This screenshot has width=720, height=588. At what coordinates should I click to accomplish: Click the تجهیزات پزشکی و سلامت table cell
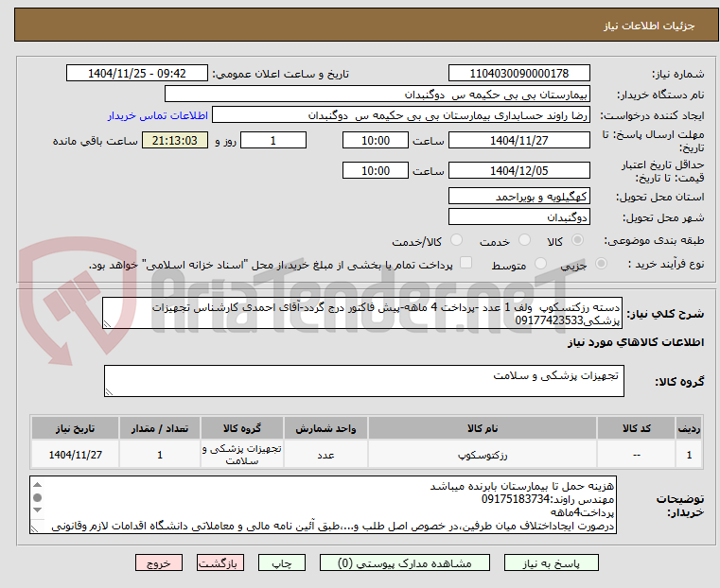[242, 455]
